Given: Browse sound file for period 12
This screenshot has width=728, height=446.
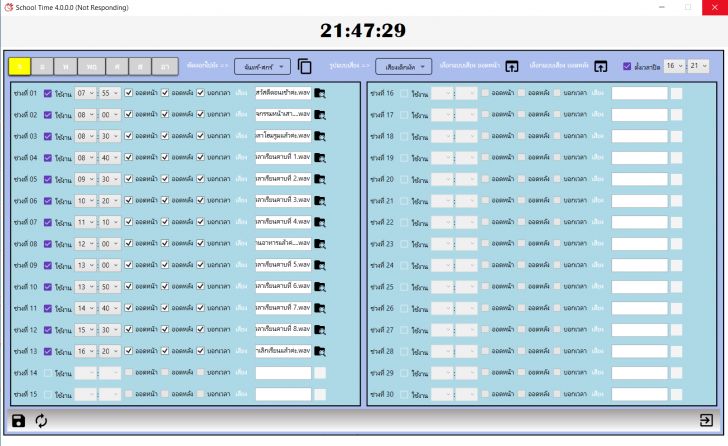Looking at the screenshot, I should [320, 330].
